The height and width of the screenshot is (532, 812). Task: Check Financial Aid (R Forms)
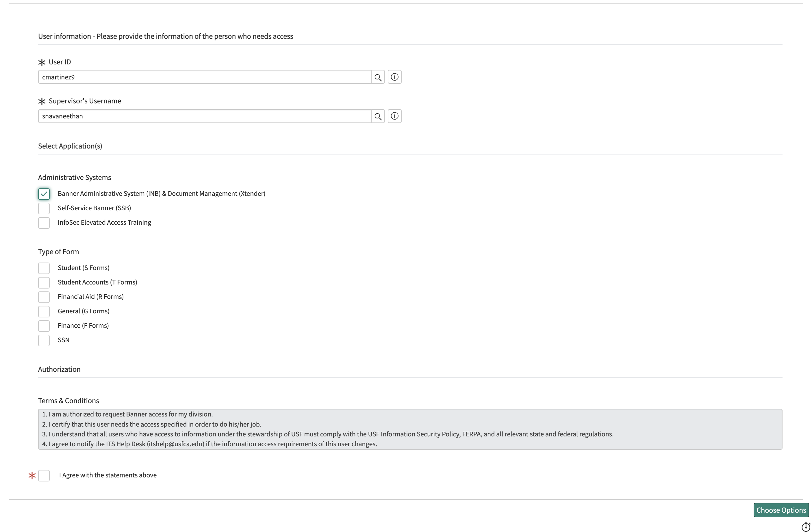click(44, 297)
